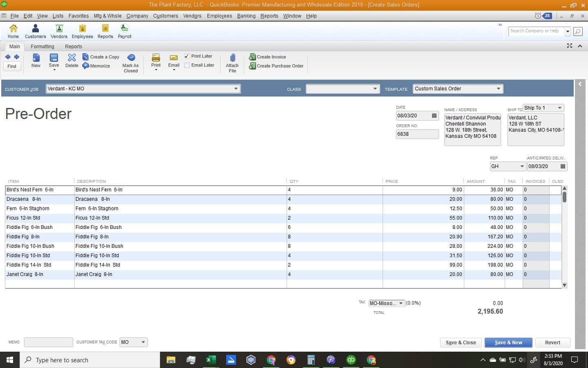
Task: Expand the right side history panel arrow
Action: pyautogui.click(x=580, y=84)
